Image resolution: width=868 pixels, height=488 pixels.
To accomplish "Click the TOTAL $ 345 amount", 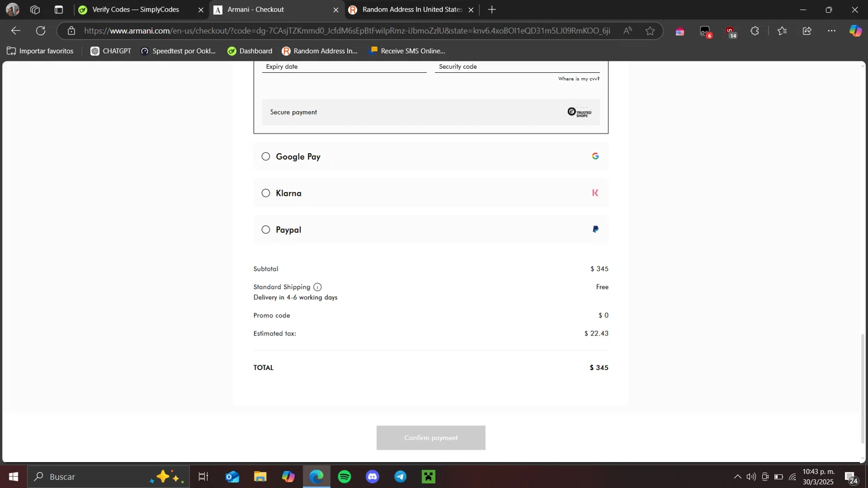I will click(x=599, y=368).
